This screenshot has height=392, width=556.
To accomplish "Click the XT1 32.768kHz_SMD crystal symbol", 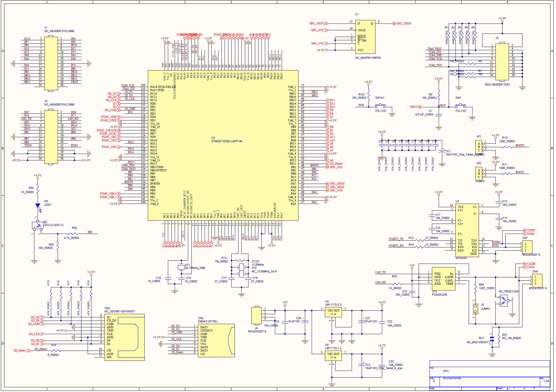I will [181, 267].
